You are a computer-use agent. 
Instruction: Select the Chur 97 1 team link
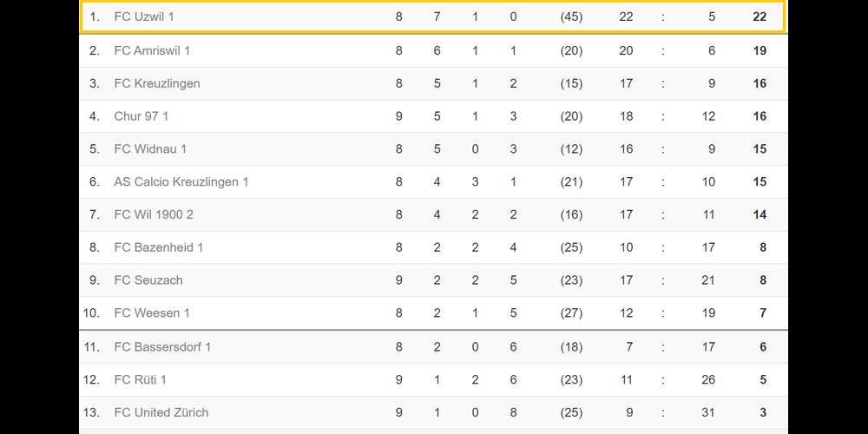(x=141, y=116)
